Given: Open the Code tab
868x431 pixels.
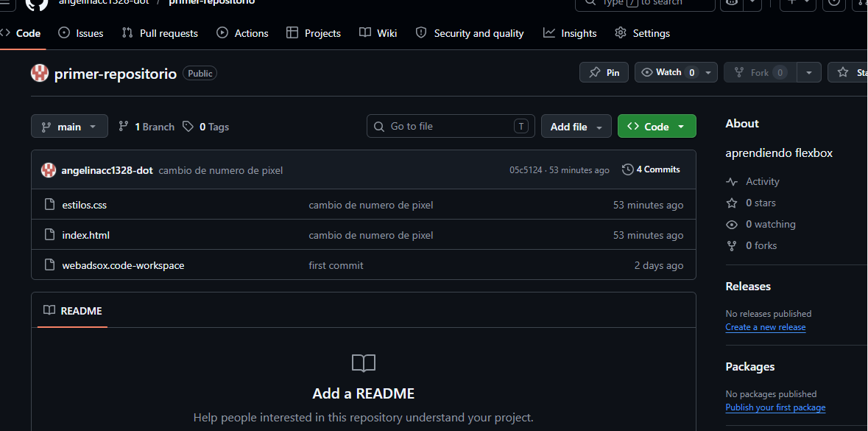Looking at the screenshot, I should pyautogui.click(x=21, y=33).
